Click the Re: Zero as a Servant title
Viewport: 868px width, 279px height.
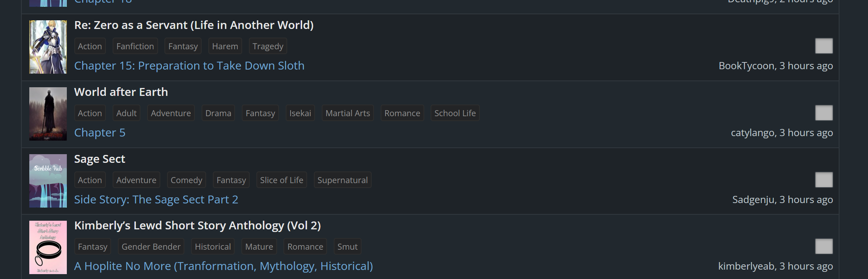point(194,25)
